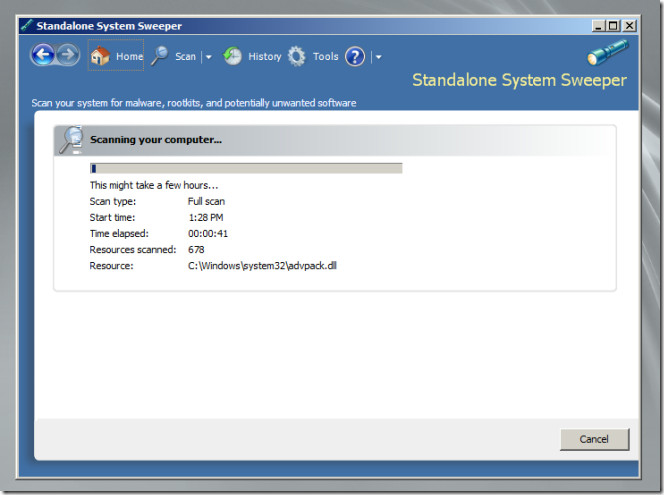Open the History toolbar label
This screenshot has width=664, height=495.
tap(265, 56)
